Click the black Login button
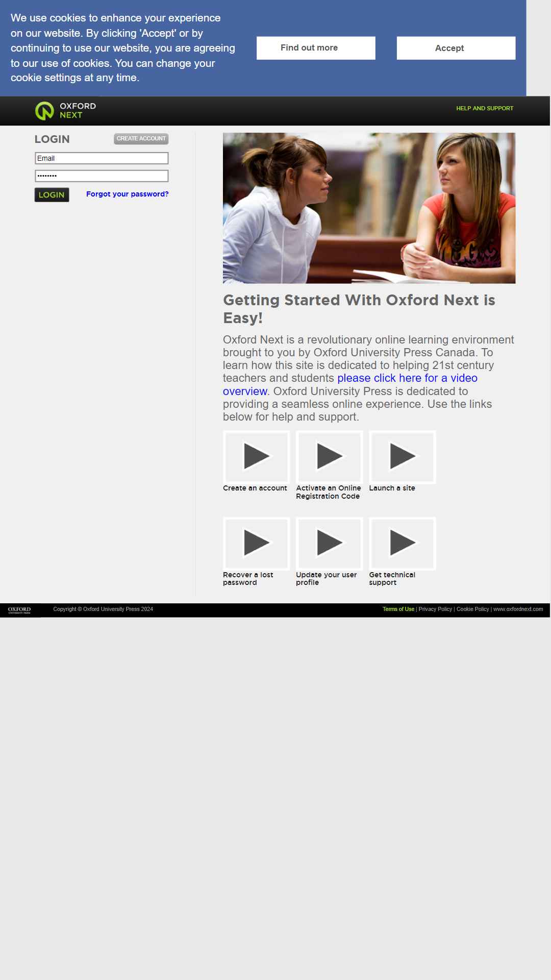551x980 pixels. (52, 194)
